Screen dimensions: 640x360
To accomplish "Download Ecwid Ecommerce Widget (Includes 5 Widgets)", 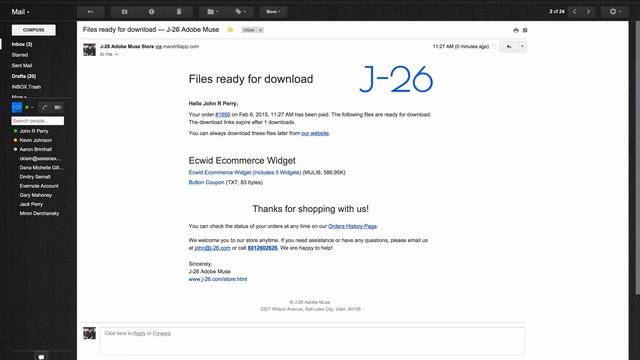I will pyautogui.click(x=244, y=172).
